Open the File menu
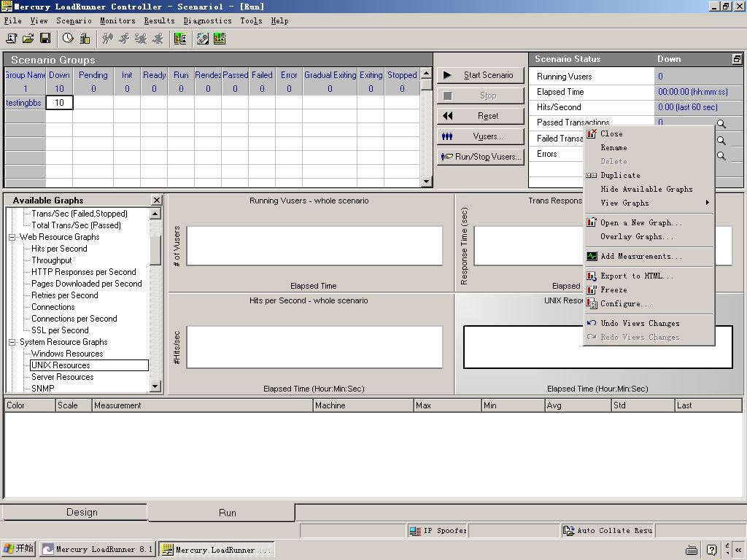 (x=13, y=21)
